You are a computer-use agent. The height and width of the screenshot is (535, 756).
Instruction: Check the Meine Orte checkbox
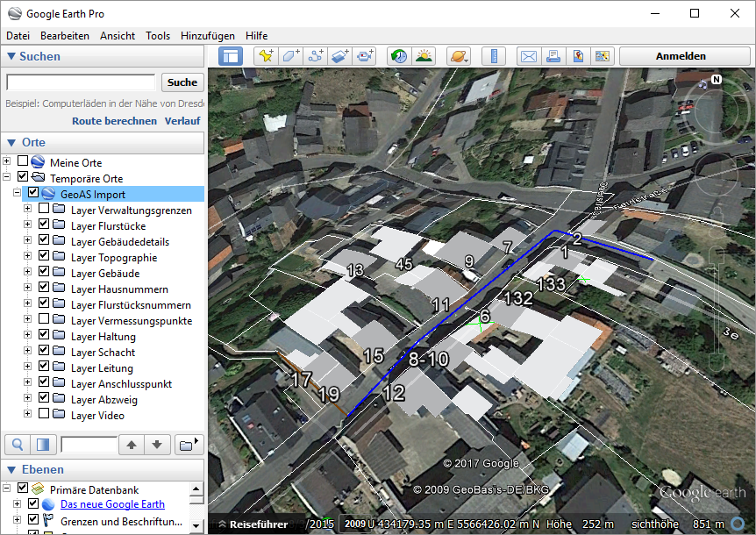[23, 160]
